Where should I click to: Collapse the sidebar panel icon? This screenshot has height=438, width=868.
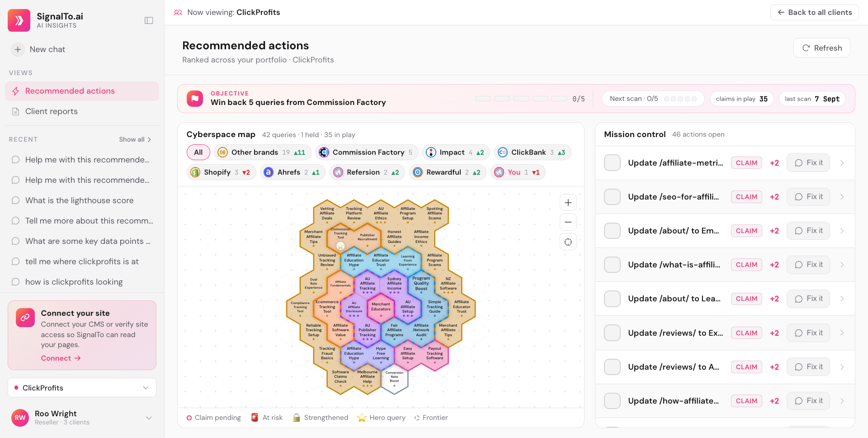click(149, 20)
